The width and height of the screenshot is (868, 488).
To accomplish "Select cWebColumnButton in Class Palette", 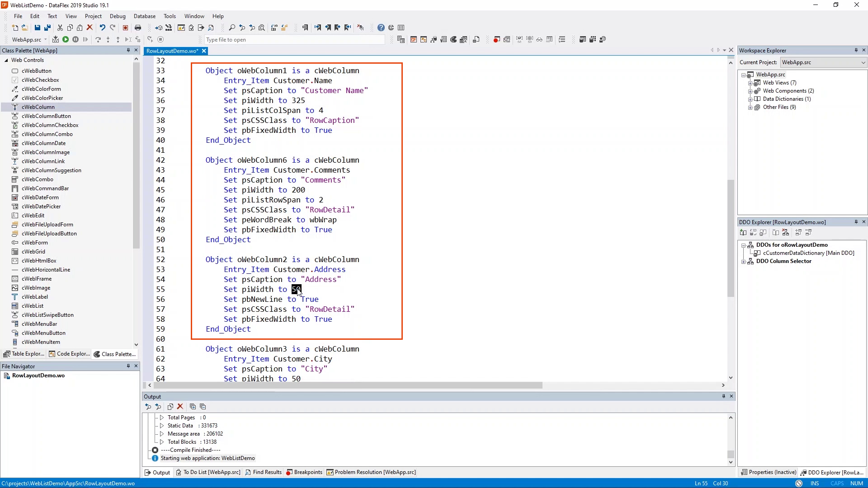I will pyautogui.click(x=46, y=116).
